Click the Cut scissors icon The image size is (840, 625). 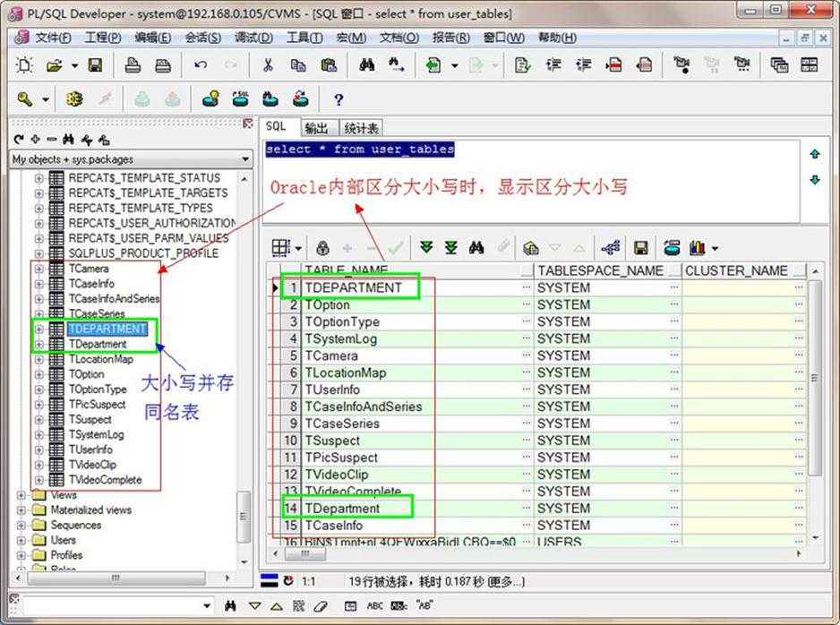click(x=268, y=65)
